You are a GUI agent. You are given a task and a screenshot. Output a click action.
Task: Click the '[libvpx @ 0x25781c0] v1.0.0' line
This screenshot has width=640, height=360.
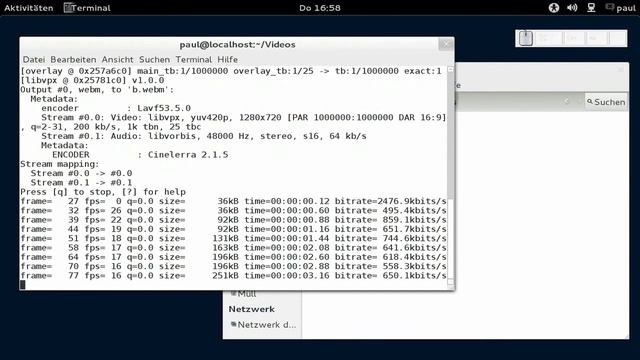click(92, 80)
